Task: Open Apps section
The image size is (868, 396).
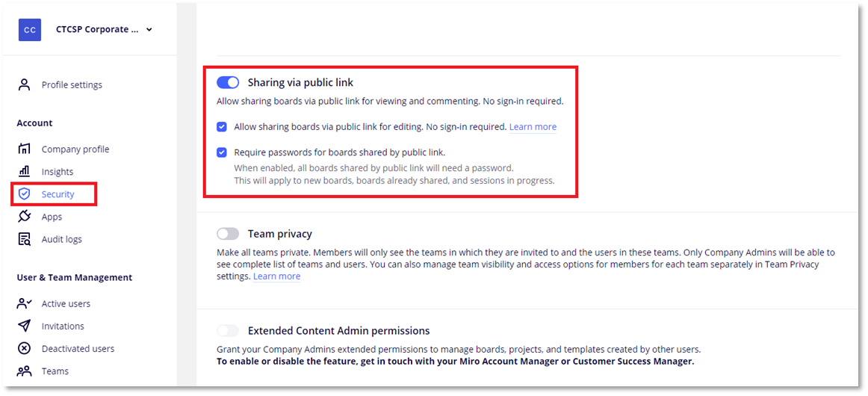Action: pyautogui.click(x=52, y=217)
